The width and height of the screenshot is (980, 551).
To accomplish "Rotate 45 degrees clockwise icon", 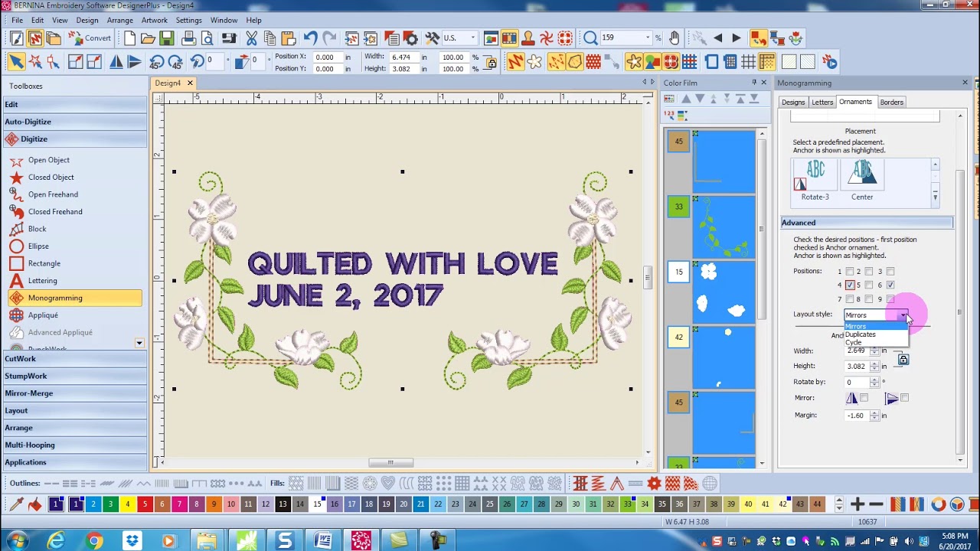I will click(175, 62).
